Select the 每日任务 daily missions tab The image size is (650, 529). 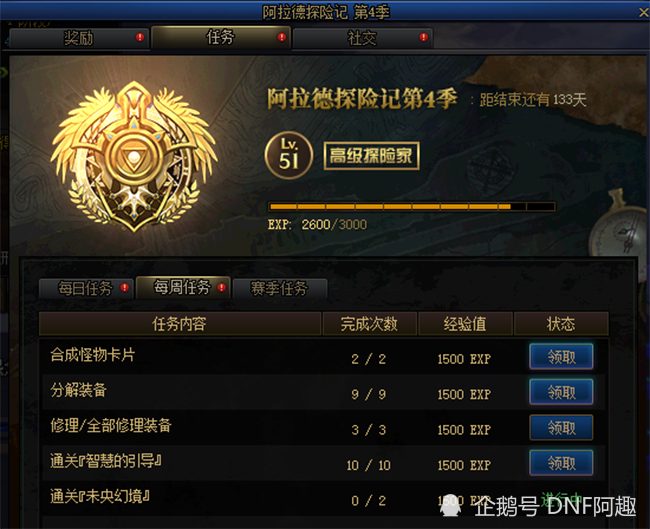86,288
